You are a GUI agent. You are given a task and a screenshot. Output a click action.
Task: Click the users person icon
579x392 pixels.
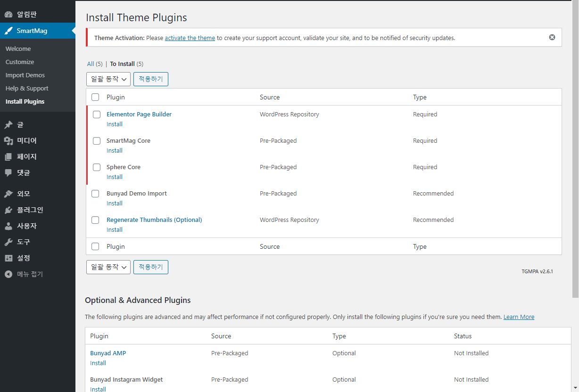coord(8,226)
